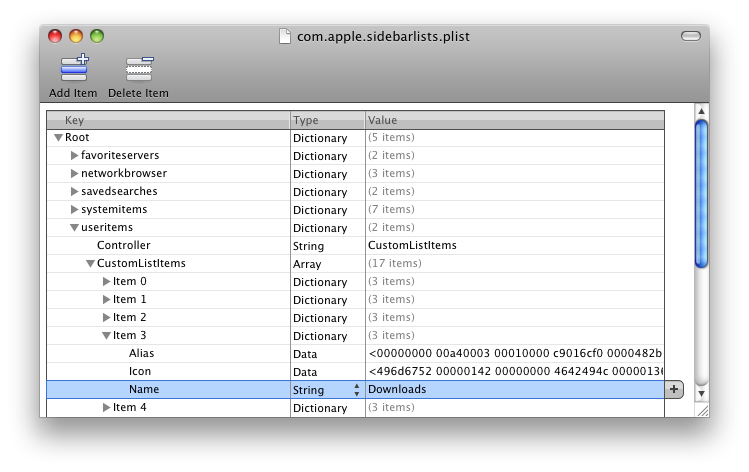The width and height of the screenshot is (749, 472).
Task: Click the Delete Item toolbar icon
Action: tap(139, 68)
